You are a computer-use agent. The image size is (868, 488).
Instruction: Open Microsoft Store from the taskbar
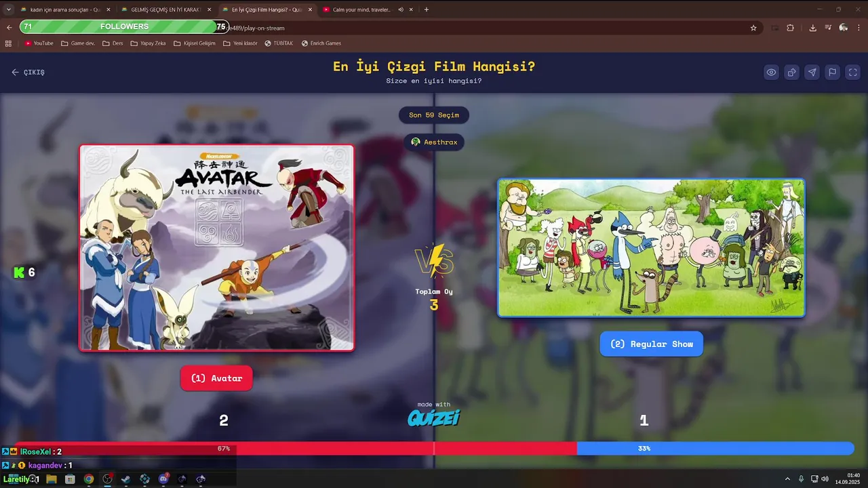click(70, 479)
